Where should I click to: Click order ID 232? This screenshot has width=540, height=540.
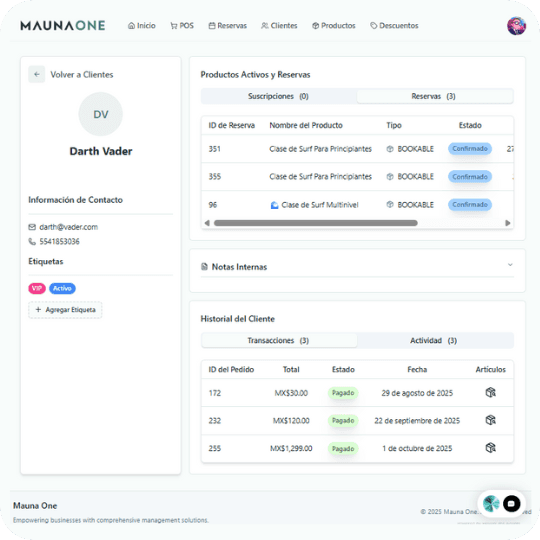[x=215, y=421]
